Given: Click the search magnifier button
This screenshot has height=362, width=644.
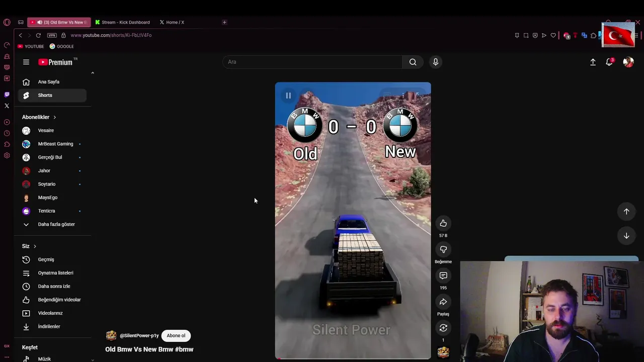Looking at the screenshot, I should point(413,62).
